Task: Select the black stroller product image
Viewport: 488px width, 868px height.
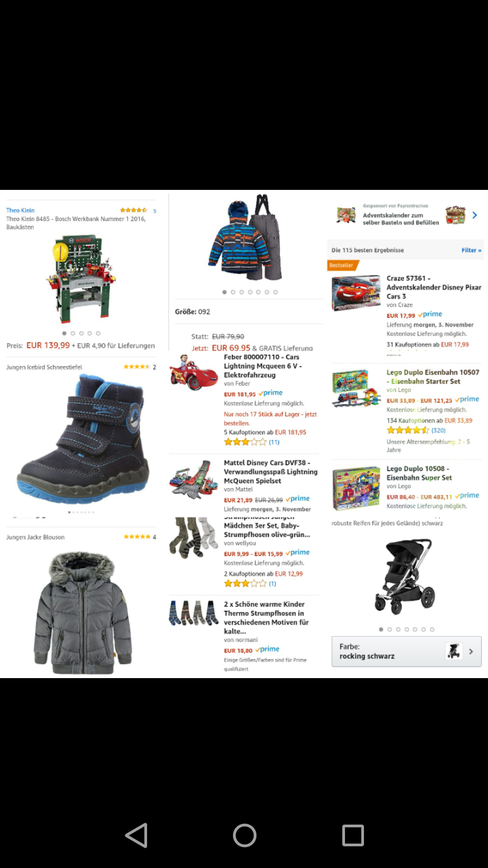Action: tap(404, 575)
